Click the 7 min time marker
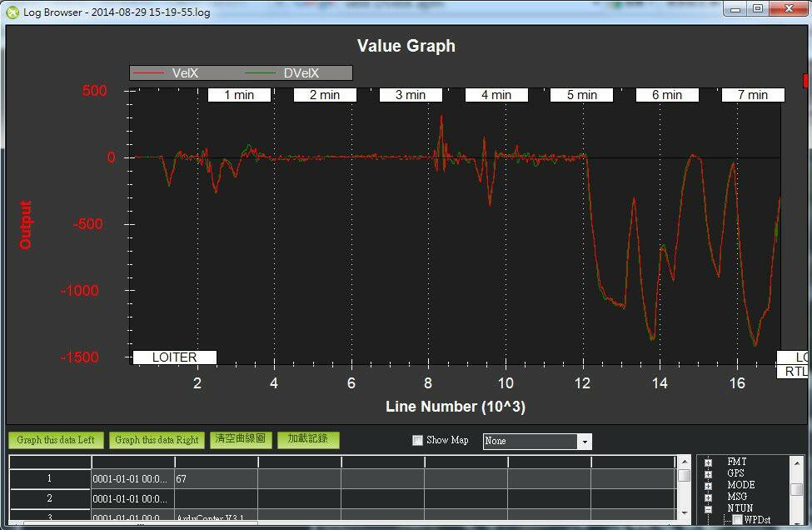This screenshot has width=812, height=530. point(753,95)
